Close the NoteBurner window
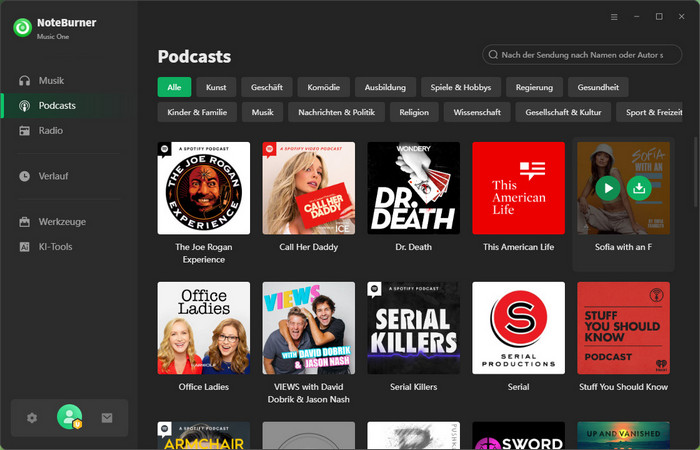This screenshot has width=700, height=450. [681, 17]
